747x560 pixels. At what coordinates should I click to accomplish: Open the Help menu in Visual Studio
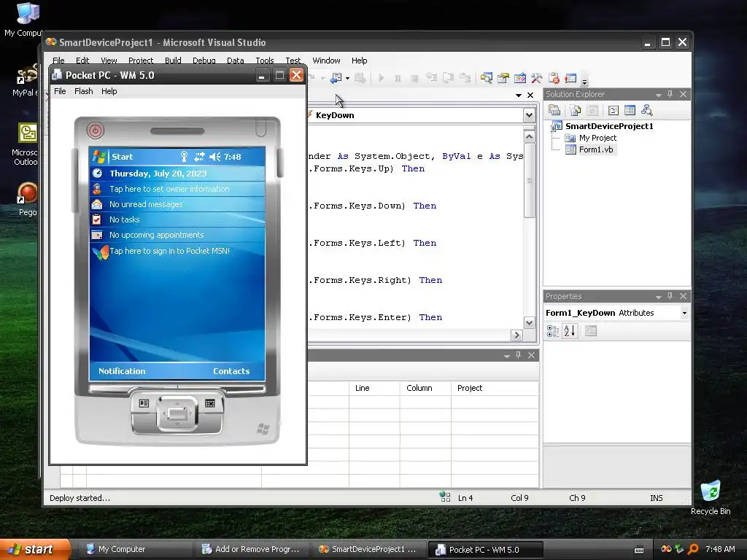pyautogui.click(x=359, y=61)
